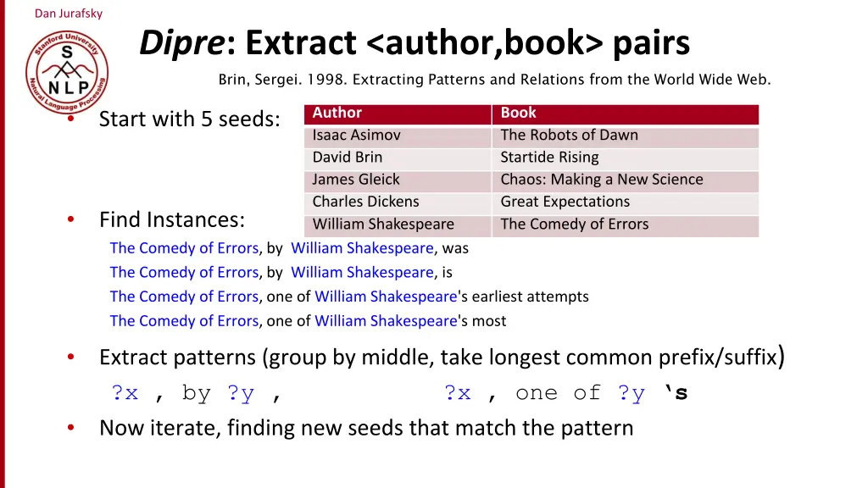Click the Startide Rising cell

tap(625, 158)
